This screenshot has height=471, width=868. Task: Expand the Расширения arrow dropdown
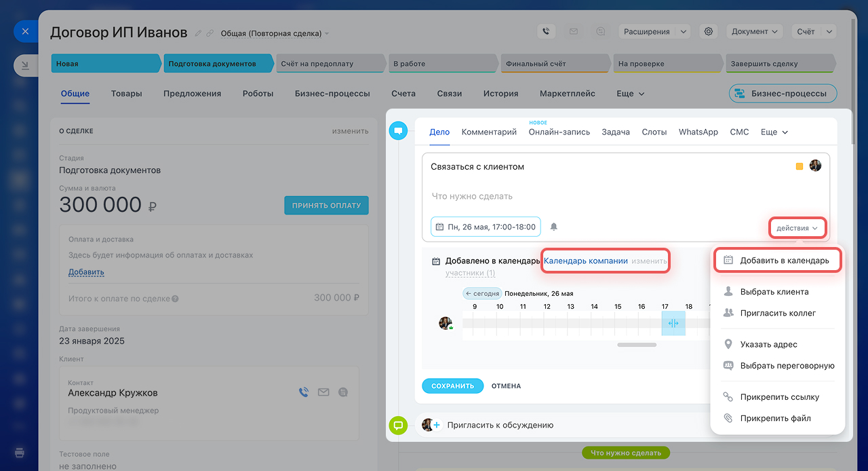pos(683,31)
